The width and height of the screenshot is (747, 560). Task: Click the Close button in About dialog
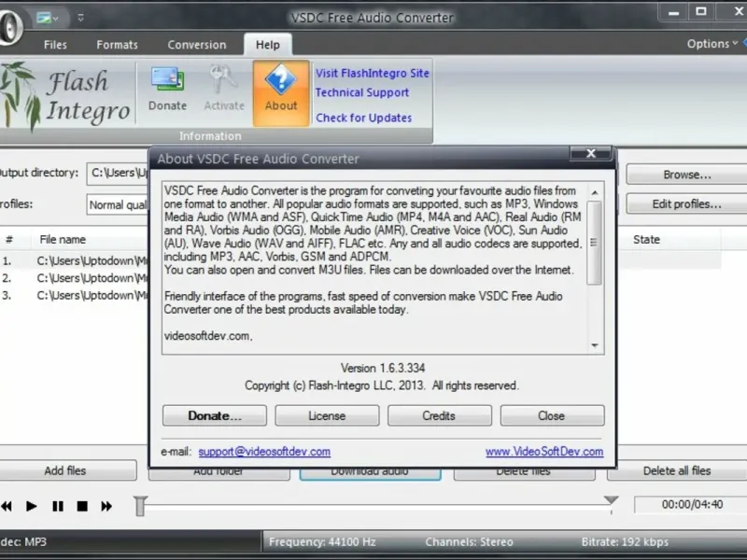tap(552, 415)
